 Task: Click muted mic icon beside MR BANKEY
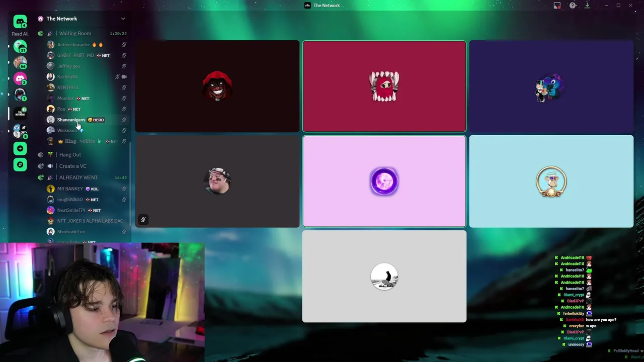pos(124,189)
